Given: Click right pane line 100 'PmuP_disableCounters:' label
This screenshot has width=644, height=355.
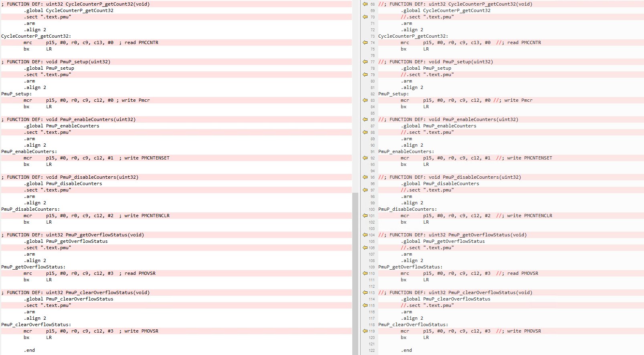Looking at the screenshot, I should (x=511, y=209).
